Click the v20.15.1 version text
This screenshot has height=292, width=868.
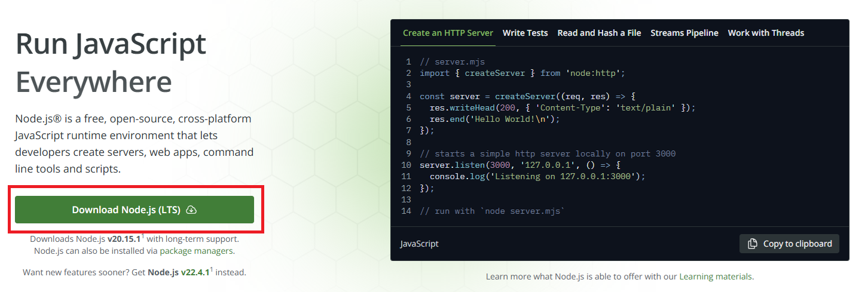click(x=124, y=239)
